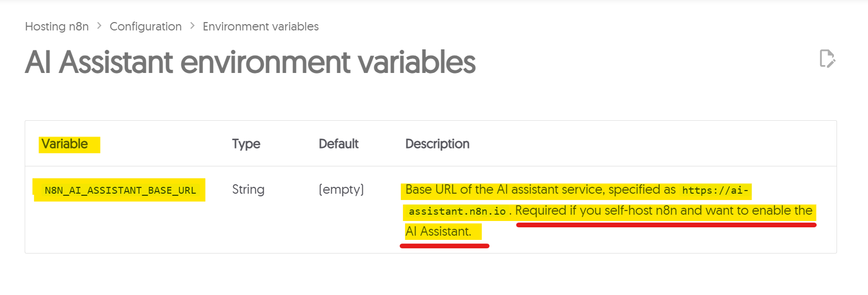Open the Environment variables breadcrumb
The image size is (868, 295).
[x=260, y=26]
